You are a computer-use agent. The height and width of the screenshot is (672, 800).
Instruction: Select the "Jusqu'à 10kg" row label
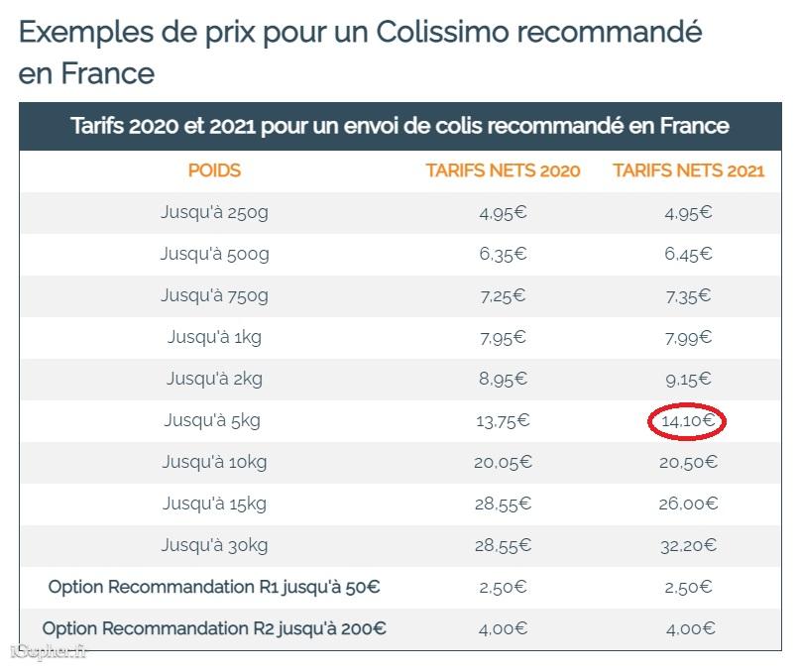(x=214, y=462)
